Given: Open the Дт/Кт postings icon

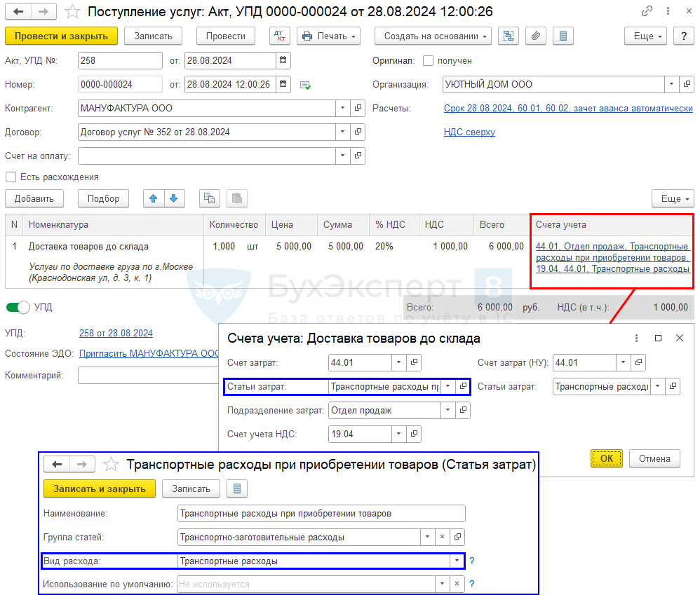Looking at the screenshot, I should [280, 36].
